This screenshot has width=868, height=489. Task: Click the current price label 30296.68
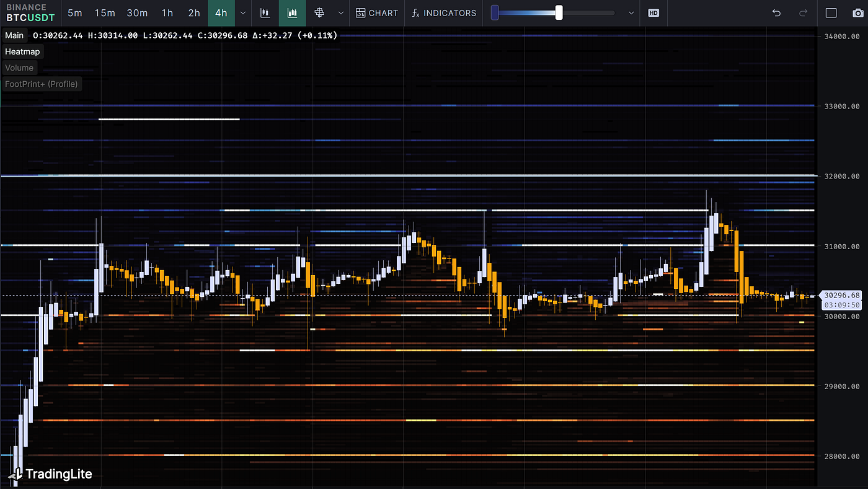[842, 295]
